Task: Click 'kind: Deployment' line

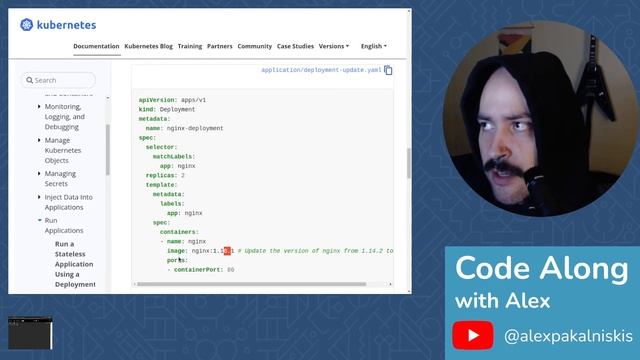Action: 167,109
